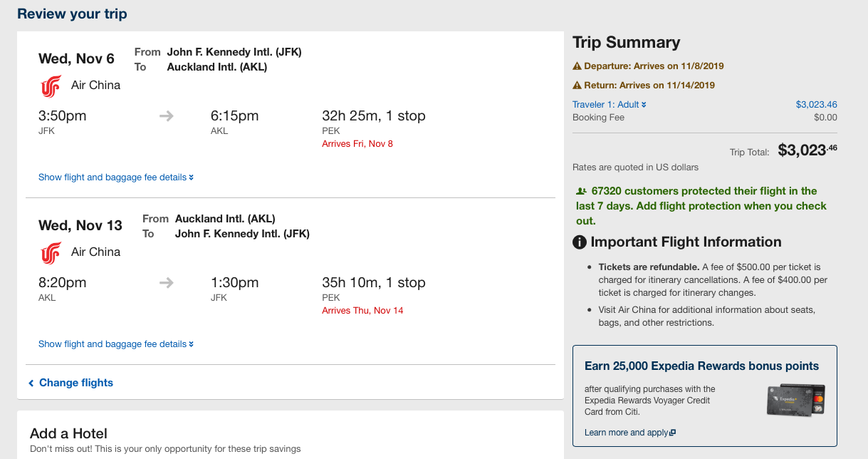Click the Expedia Voyager credit card image
Image resolution: width=868 pixels, height=459 pixels.
coord(796,401)
